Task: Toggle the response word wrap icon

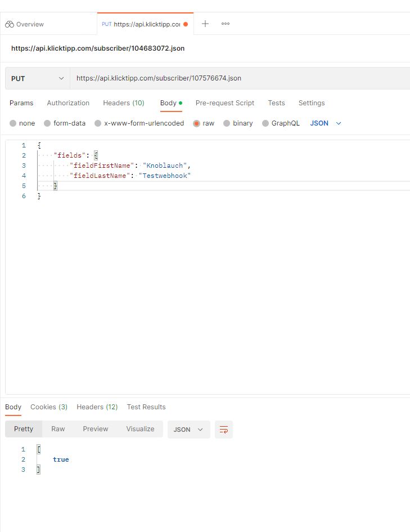Action: [224, 430]
